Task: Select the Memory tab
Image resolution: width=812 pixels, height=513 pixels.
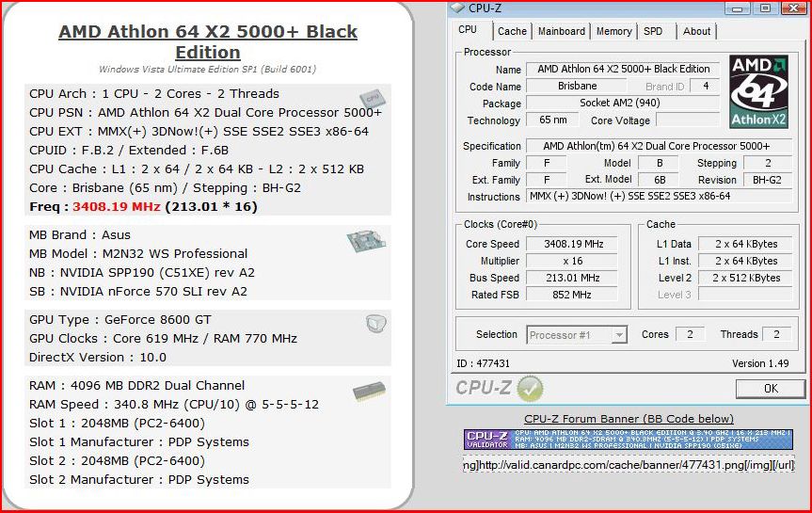Action: 613,31
